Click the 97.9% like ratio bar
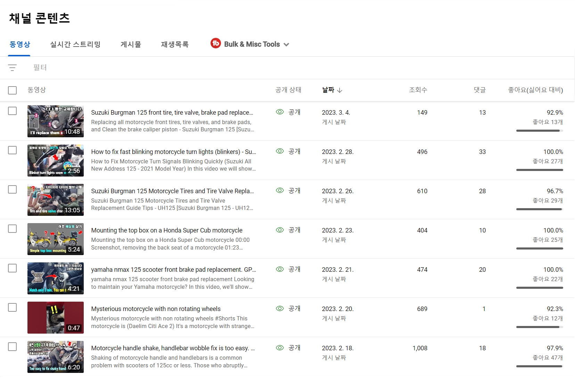This screenshot has width=575, height=392. click(x=540, y=366)
